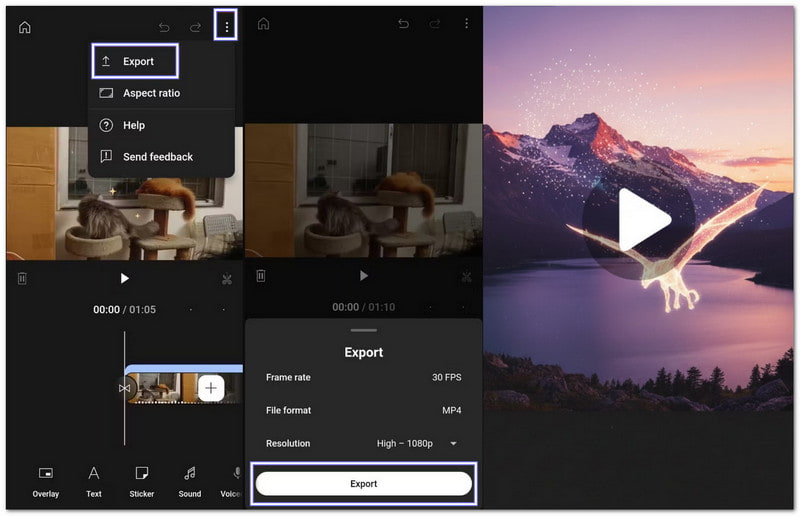Play the mountain sunset video
Screen dimensions: 800x516
(641, 219)
